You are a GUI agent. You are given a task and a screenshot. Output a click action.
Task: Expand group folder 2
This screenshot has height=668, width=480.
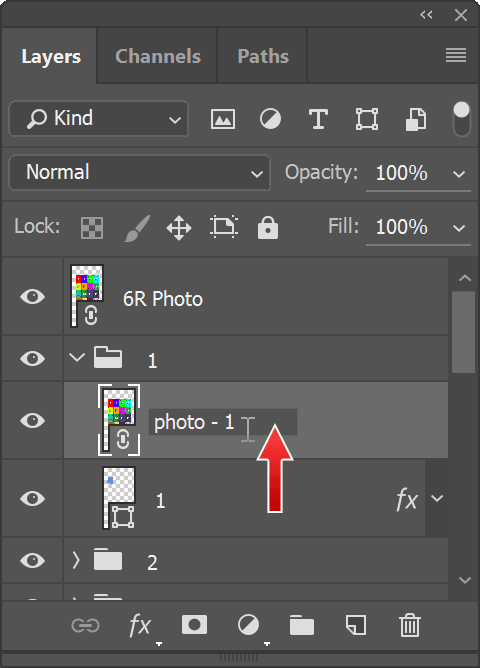tap(76, 560)
